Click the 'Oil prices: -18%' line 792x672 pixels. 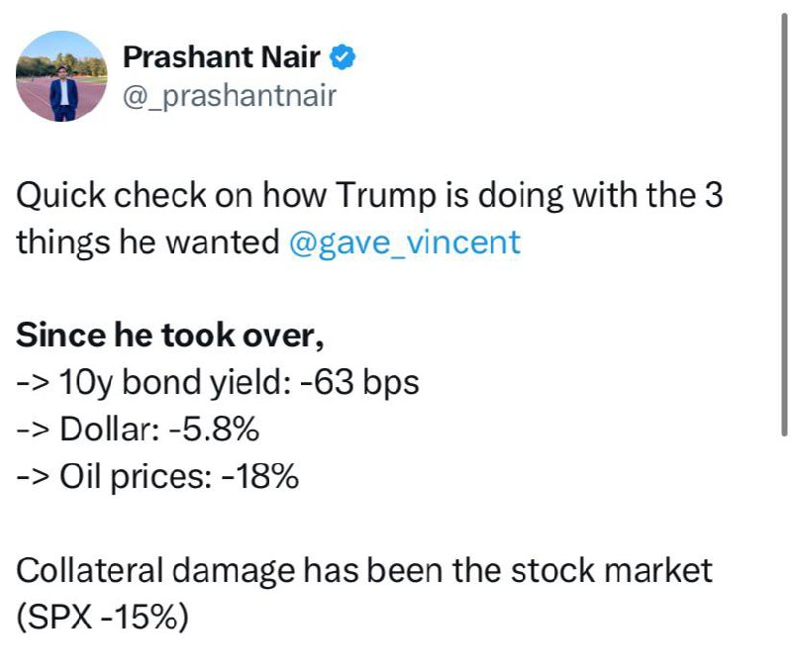[157, 476]
